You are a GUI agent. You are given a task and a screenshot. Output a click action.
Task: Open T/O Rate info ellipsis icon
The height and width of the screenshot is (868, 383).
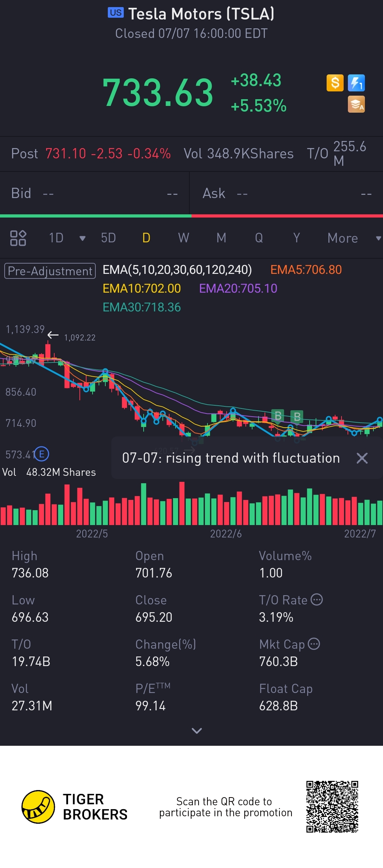317,599
